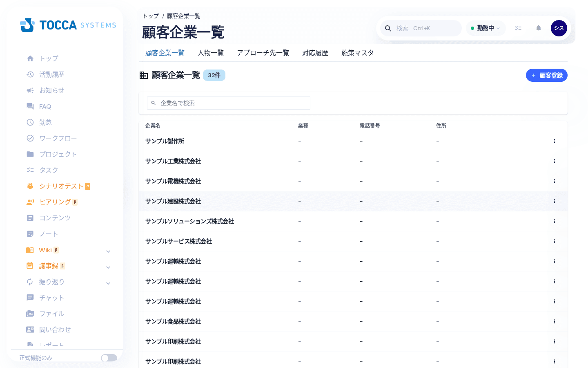The height and width of the screenshot is (368, 588).
Task: Expand the 議事録 sidebar section
Action: pyautogui.click(x=108, y=267)
